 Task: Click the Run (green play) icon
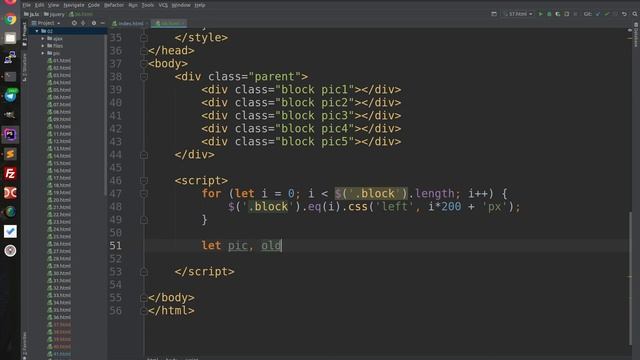(540, 14)
